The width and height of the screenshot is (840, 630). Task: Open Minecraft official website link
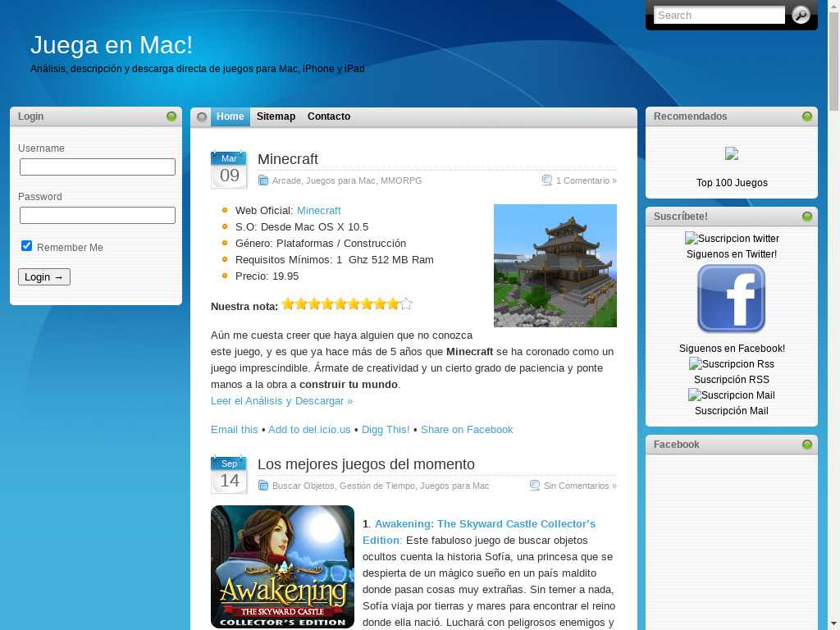319,211
